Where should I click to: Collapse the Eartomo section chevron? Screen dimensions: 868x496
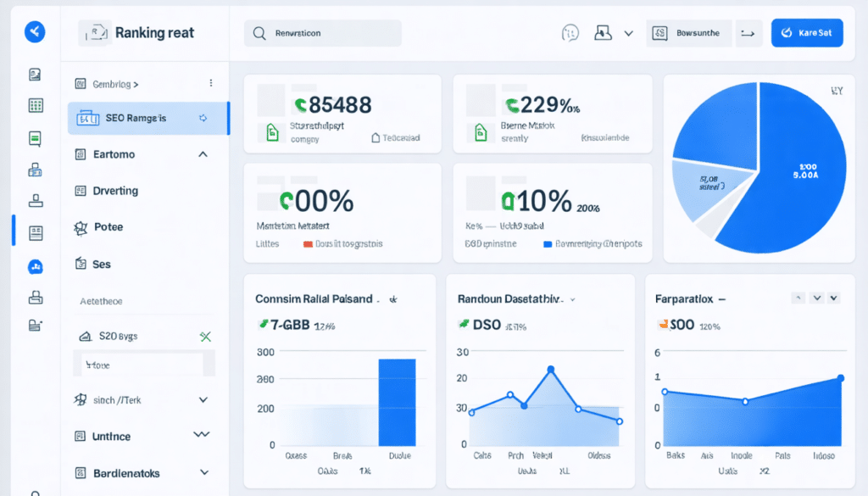pos(203,154)
